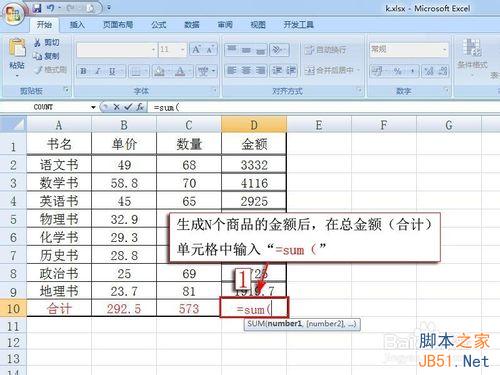Save the workbook from quick access toolbar
The height and width of the screenshot is (375, 500).
click(x=37, y=8)
